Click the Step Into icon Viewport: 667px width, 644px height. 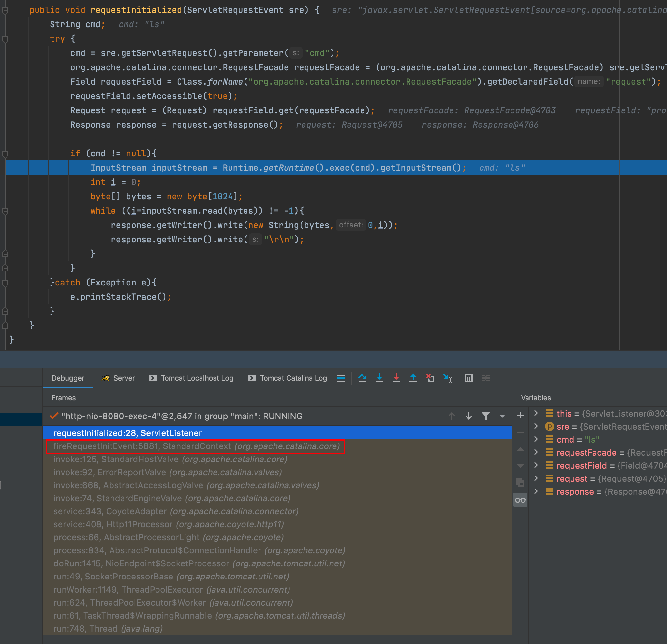379,378
